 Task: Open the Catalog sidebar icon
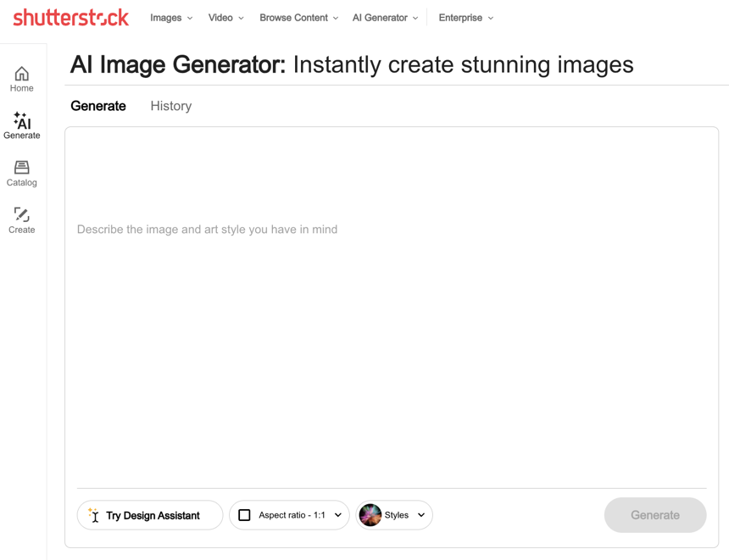point(22,173)
